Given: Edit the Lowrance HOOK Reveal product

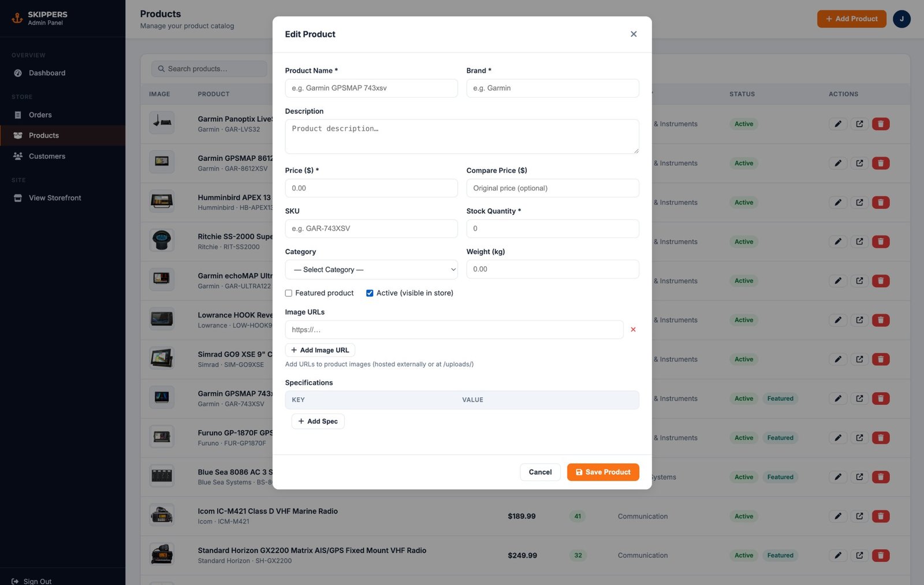Looking at the screenshot, I should tap(838, 320).
